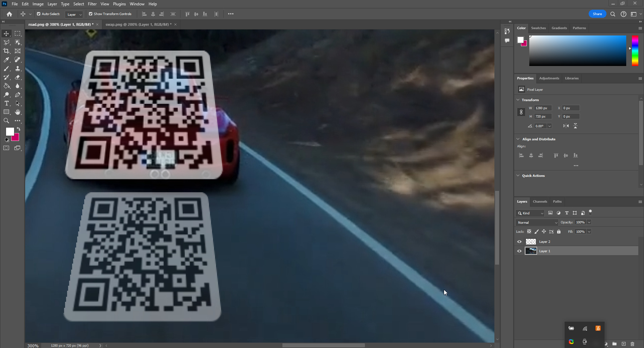Toggle the type layer filter
Image resolution: width=644 pixels, height=348 pixels.
(x=567, y=213)
